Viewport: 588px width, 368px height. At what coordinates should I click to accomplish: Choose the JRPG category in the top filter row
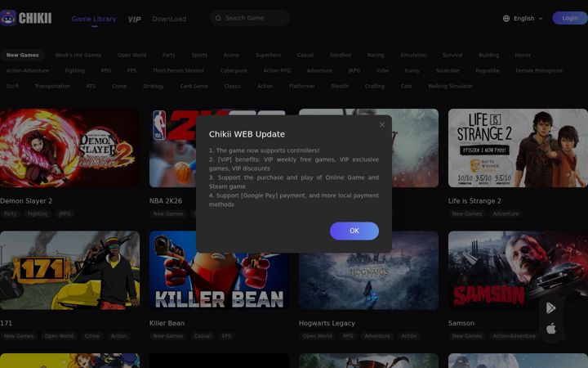coord(354,70)
